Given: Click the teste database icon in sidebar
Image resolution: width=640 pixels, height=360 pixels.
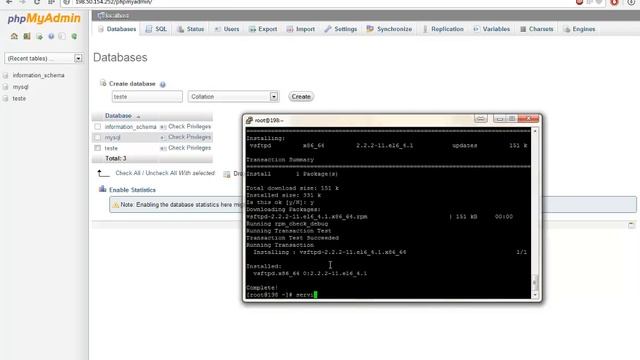Looking at the screenshot, I should pyautogui.click(x=6, y=98).
